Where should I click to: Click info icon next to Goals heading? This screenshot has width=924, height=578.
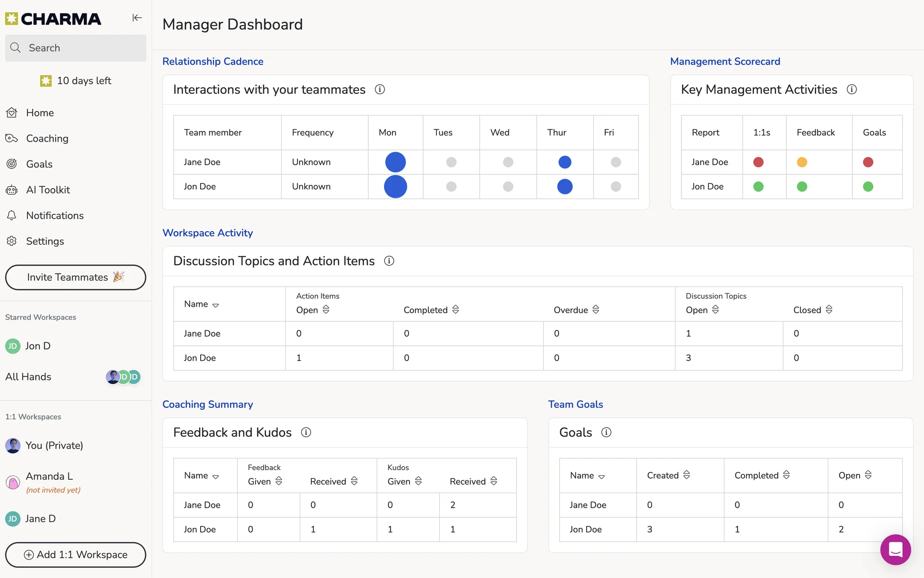point(606,433)
